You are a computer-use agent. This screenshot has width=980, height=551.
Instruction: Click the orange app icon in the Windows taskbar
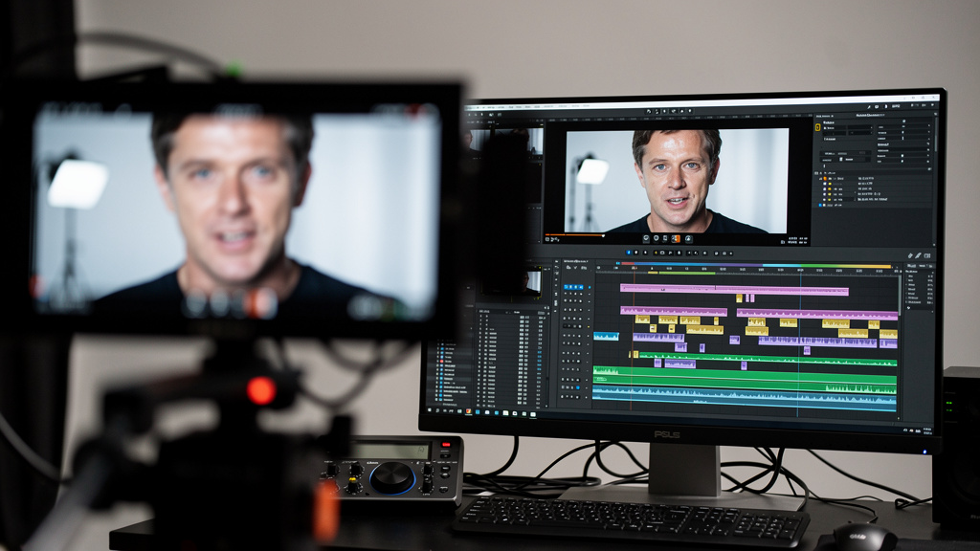tap(468, 411)
